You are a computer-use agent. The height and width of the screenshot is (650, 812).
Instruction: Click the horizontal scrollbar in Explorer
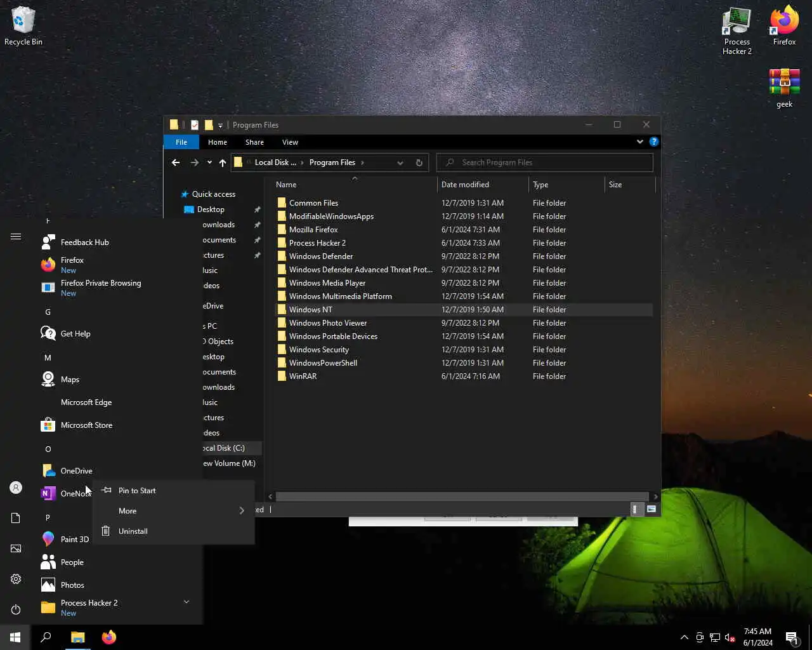[x=462, y=496]
